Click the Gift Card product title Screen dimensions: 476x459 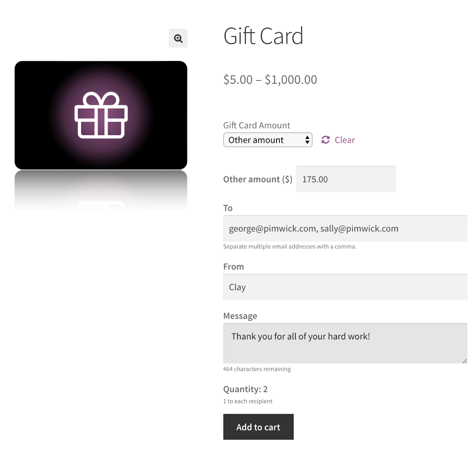pyautogui.click(x=263, y=36)
